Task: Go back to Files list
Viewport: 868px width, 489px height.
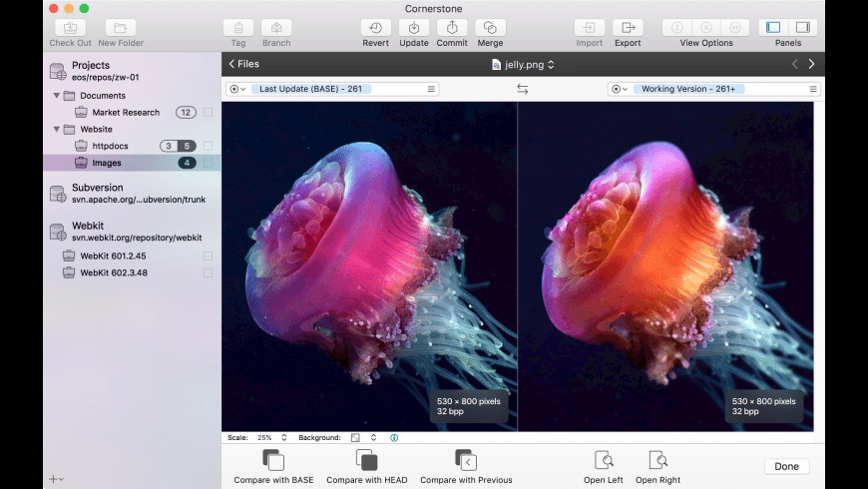Action: [x=244, y=64]
